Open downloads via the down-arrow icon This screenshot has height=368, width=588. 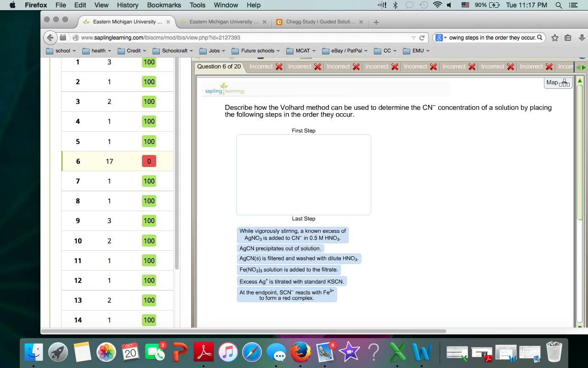(x=582, y=38)
